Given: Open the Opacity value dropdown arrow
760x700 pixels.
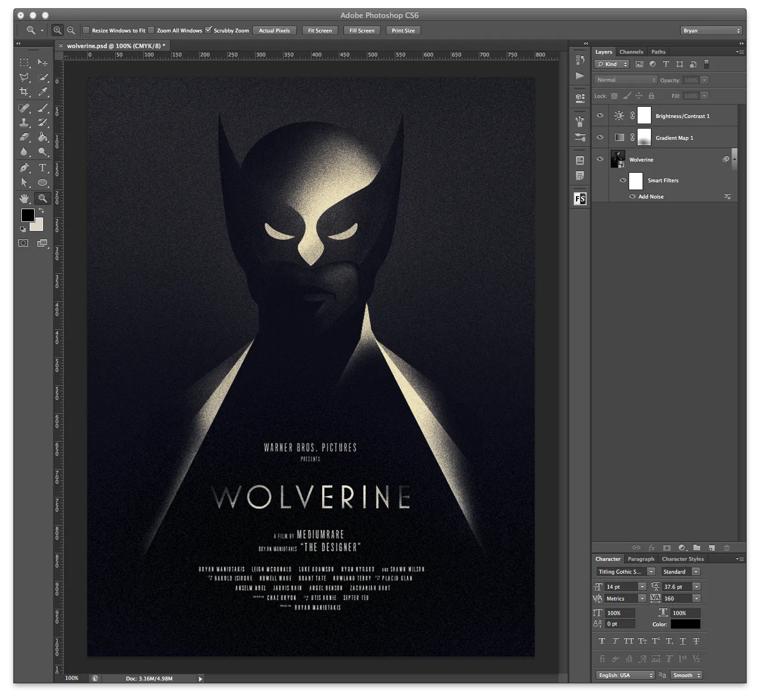Looking at the screenshot, I should coord(705,81).
